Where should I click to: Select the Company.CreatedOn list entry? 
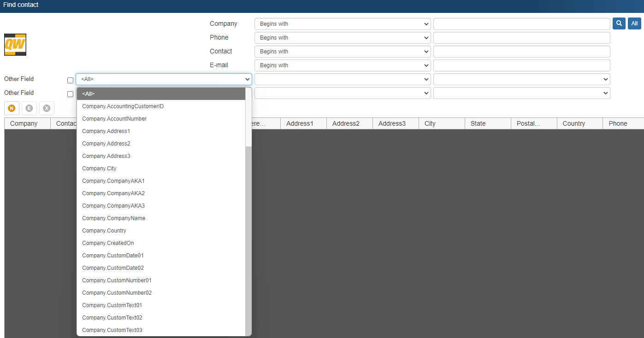click(x=108, y=243)
